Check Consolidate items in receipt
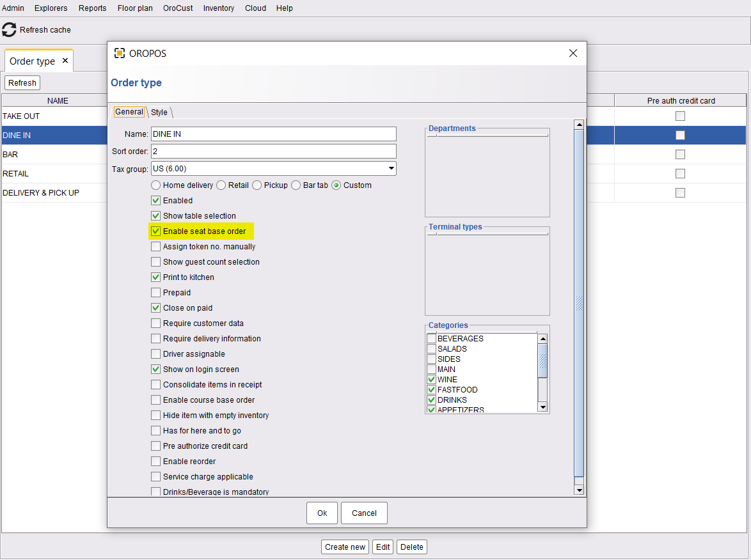This screenshot has width=751, height=560. click(155, 384)
